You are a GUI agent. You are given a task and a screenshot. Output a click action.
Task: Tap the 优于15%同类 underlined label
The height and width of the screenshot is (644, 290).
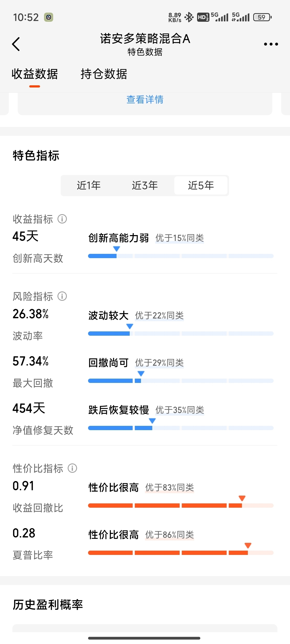point(180,238)
